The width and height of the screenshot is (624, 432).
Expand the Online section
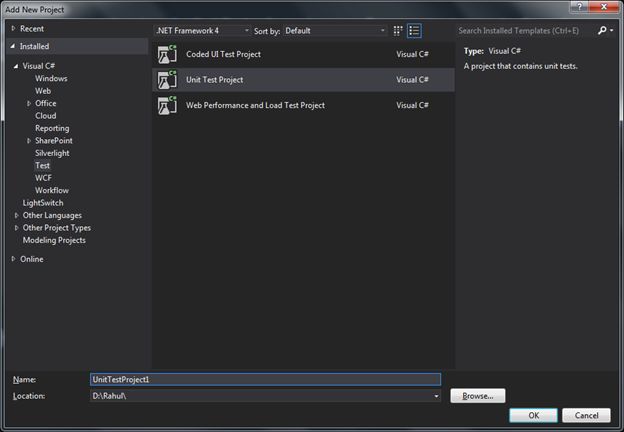(x=14, y=259)
